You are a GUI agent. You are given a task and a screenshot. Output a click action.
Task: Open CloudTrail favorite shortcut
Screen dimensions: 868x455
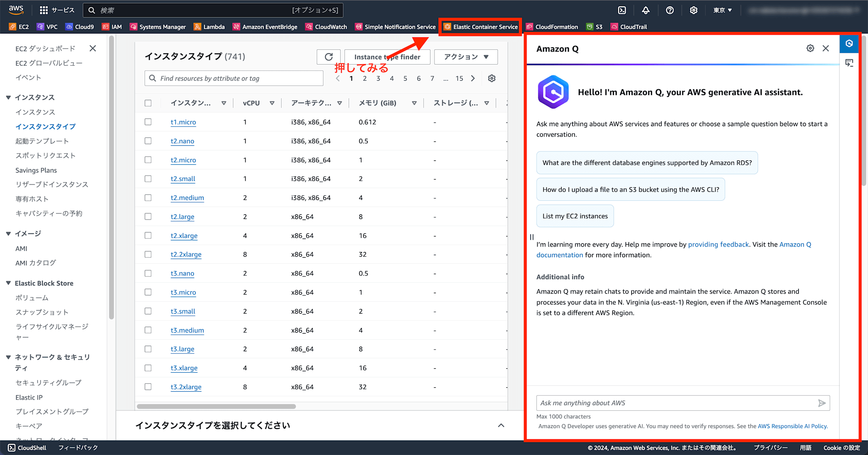[x=629, y=27]
